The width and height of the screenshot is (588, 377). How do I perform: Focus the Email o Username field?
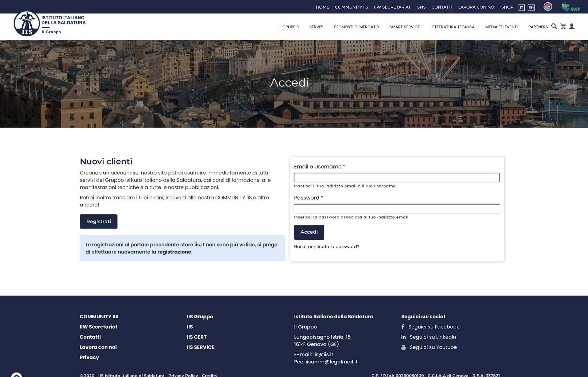pyautogui.click(x=397, y=178)
